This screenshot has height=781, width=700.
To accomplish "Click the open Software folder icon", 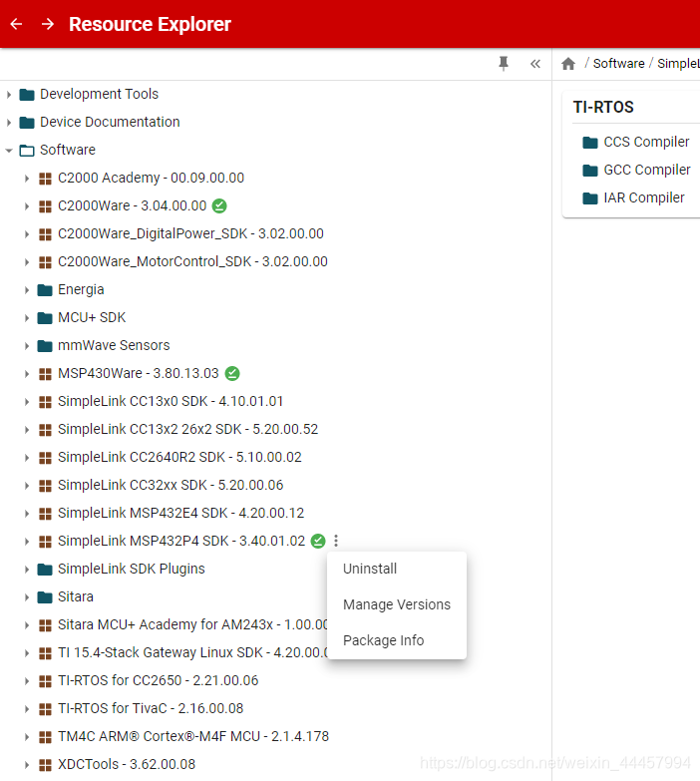I will pos(27,150).
